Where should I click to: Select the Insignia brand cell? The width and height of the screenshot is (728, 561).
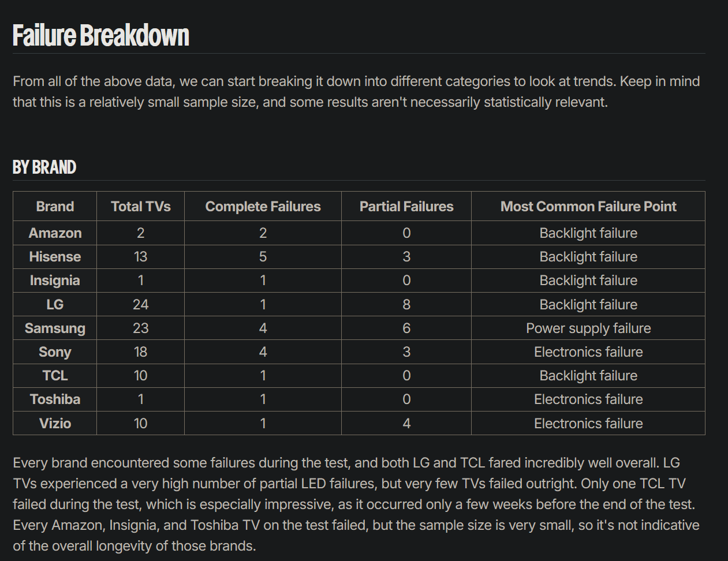(x=55, y=280)
